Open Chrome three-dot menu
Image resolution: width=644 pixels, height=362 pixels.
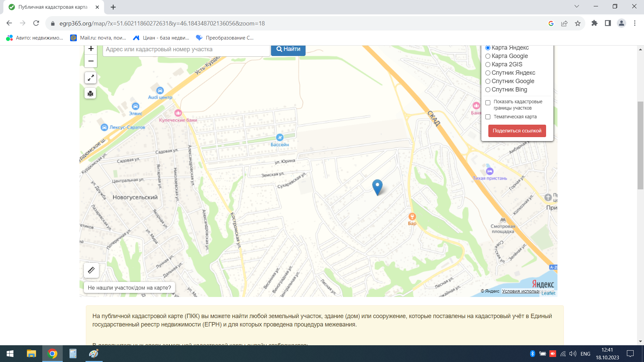635,23
